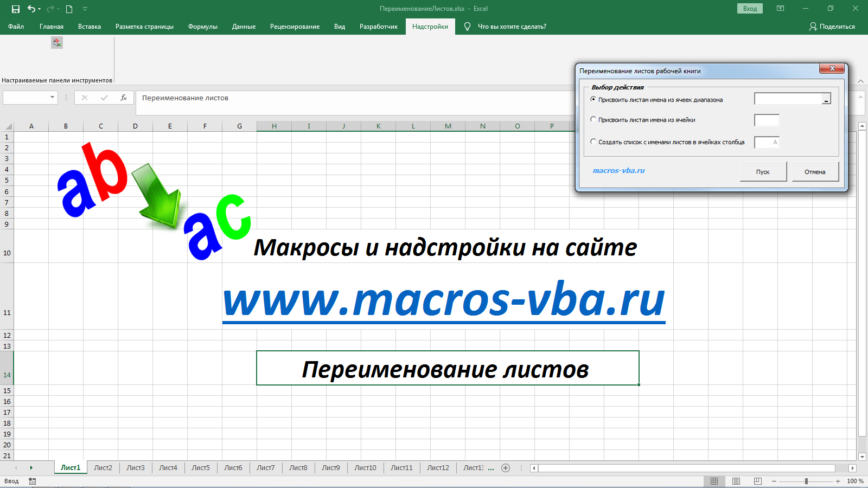
Task: Switch to Page Layout view icon
Action: 737,480
